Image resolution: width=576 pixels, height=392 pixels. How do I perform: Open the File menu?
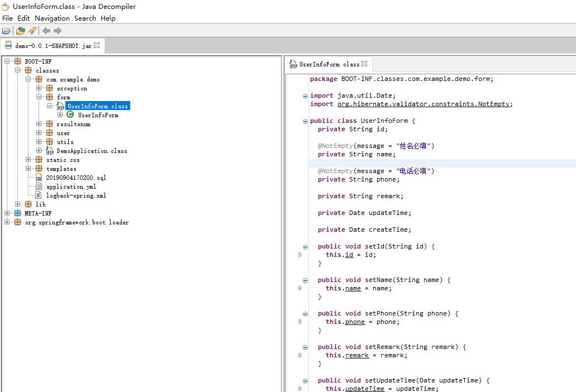tap(7, 18)
